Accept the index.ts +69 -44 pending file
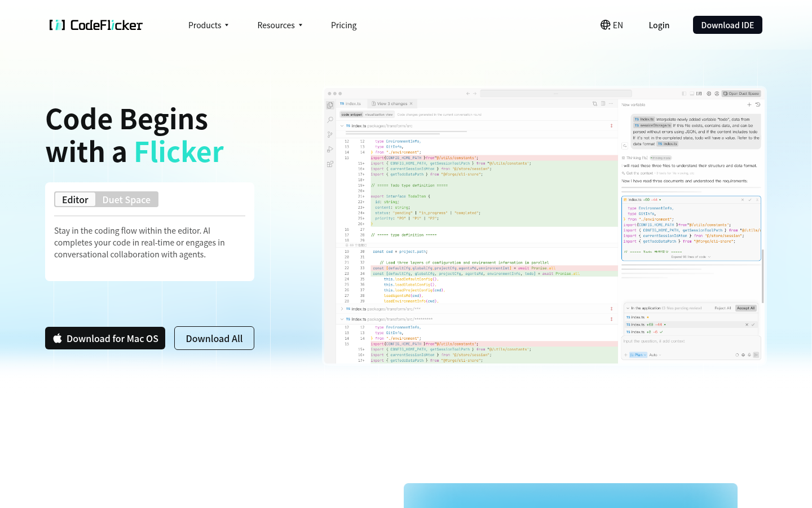This screenshot has width=812, height=508. [753, 325]
